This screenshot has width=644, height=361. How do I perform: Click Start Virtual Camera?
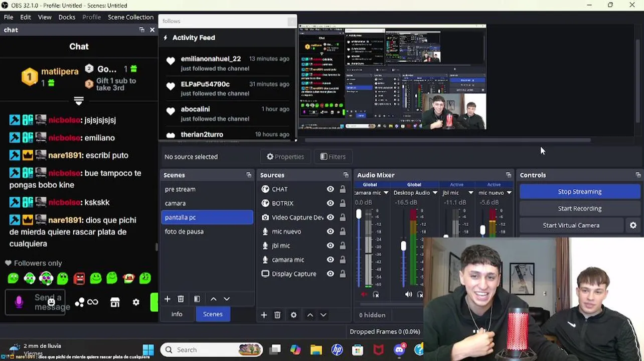571,225
